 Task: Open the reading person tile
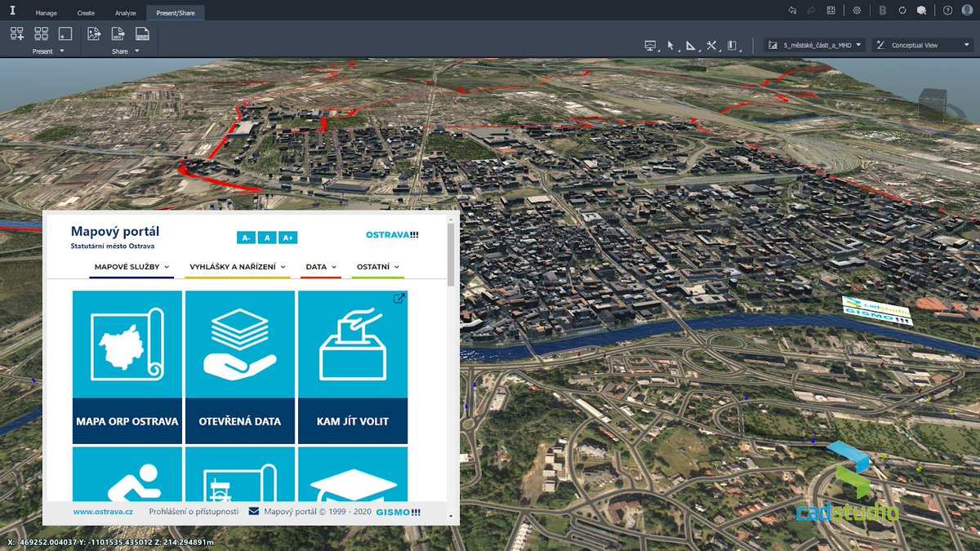[127, 474]
